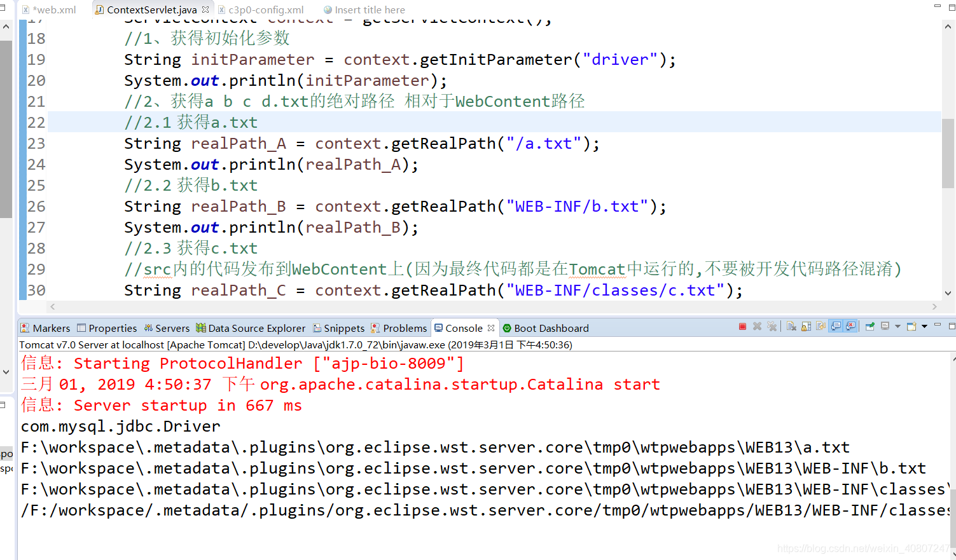The image size is (956, 560).
Task: Click console output path ending in WEB-INF\b.txt
Action: pos(473,468)
